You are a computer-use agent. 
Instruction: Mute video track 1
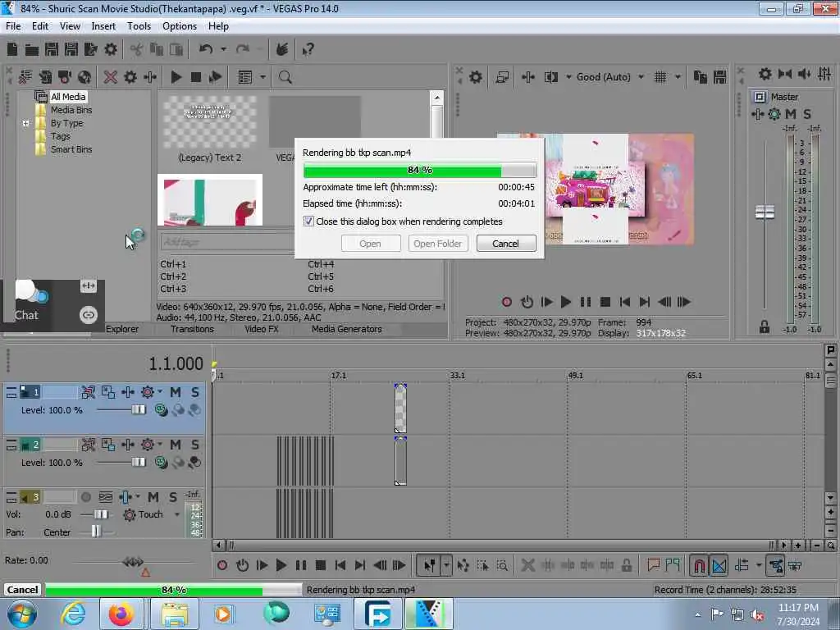point(176,393)
